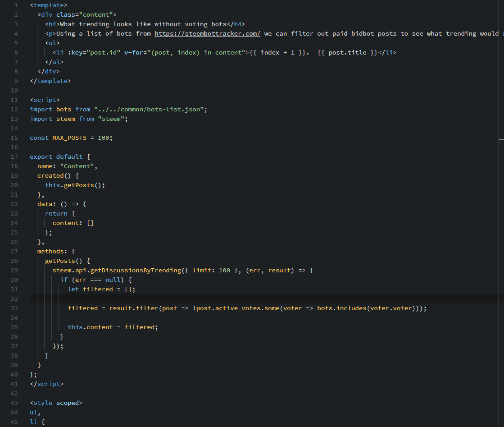Viewport: 504px width, 427px height.
Task: Click content: [] on line 24
Action: point(73,223)
